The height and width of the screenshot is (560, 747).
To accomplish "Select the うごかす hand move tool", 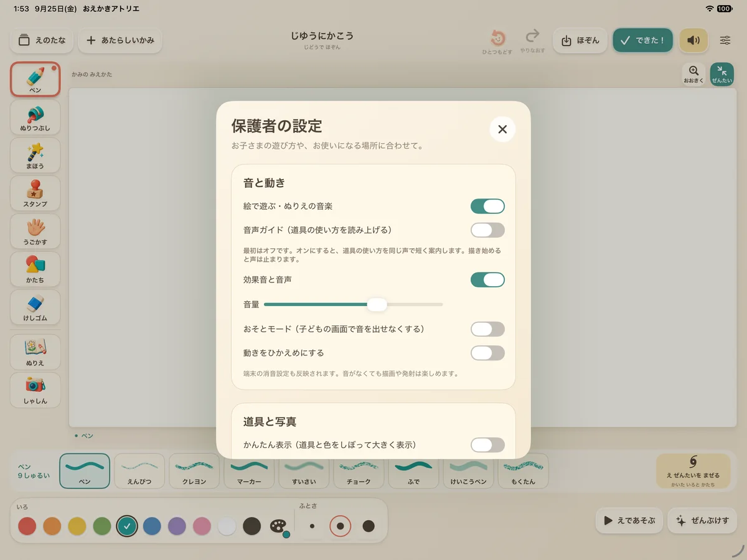I will (x=35, y=231).
